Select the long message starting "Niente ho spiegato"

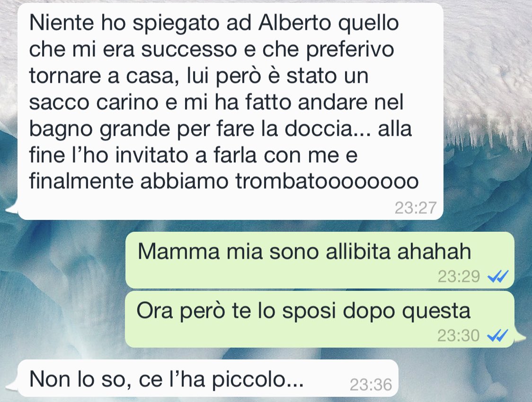coord(231,112)
